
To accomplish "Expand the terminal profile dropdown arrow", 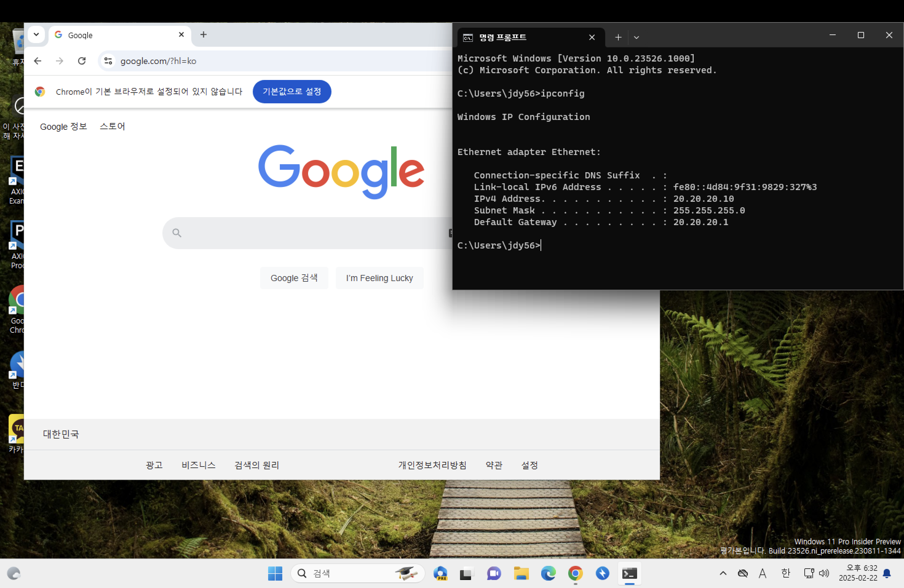I will (x=636, y=37).
